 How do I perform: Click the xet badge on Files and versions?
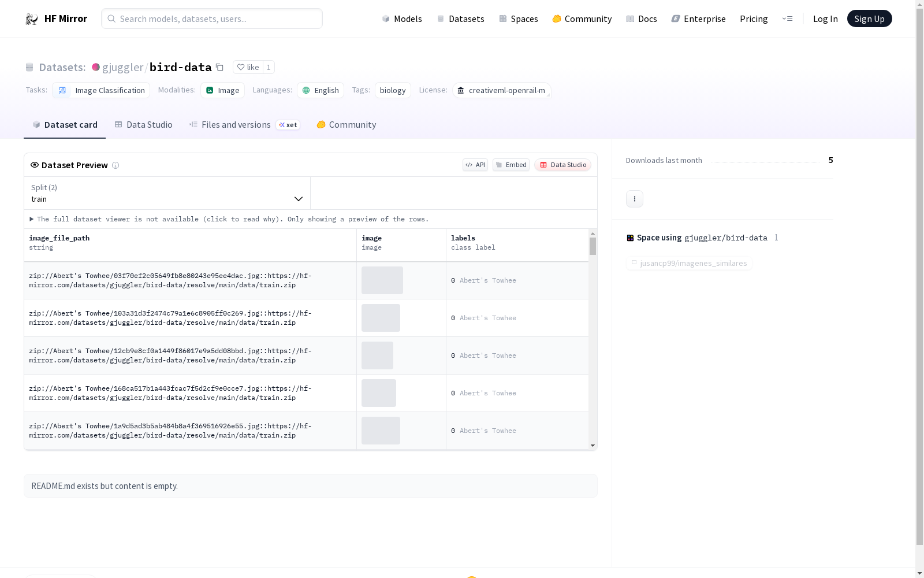288,125
